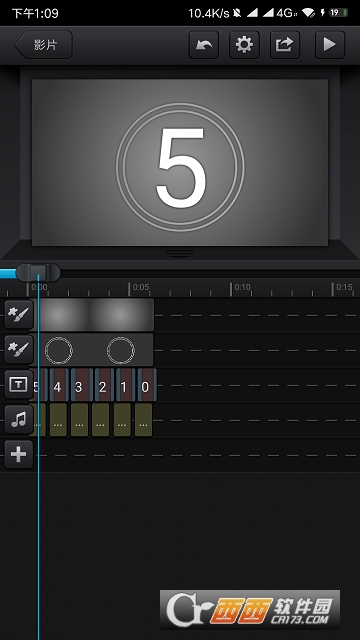Select text clip labeled 2
360x640 pixels.
(104, 386)
